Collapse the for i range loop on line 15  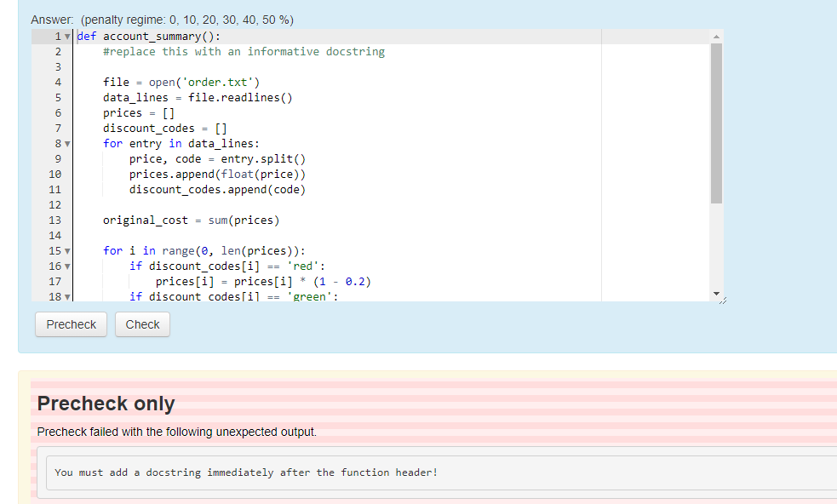click(66, 250)
